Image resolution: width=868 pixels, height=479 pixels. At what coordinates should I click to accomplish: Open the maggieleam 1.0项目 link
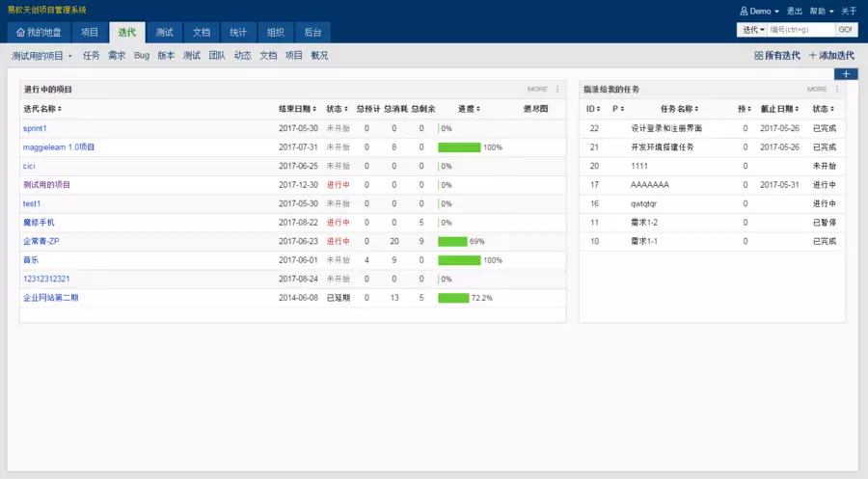[59, 147]
